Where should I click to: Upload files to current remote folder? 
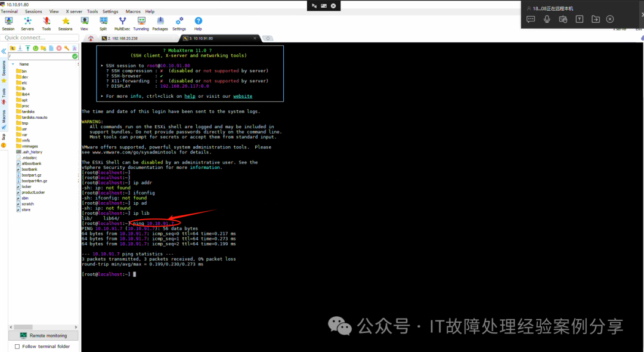tap(27, 48)
